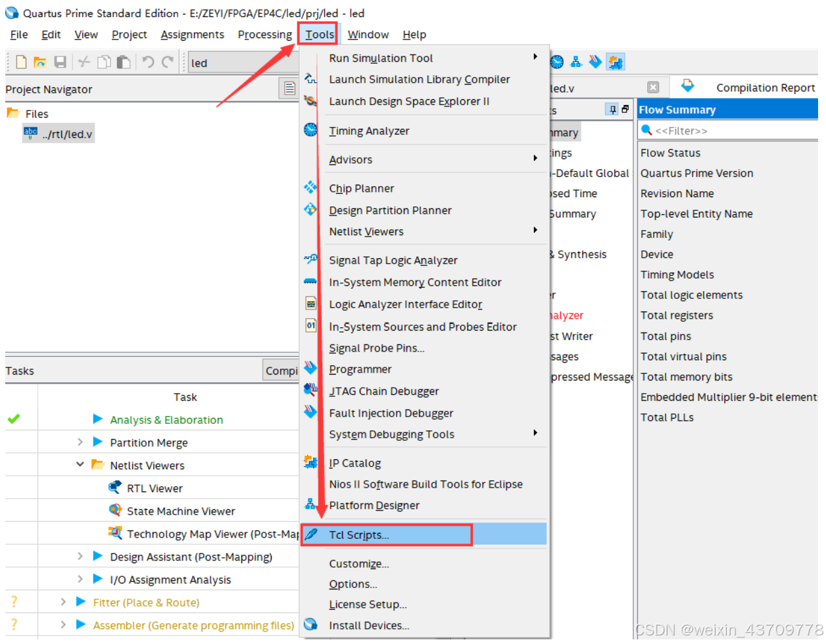Open the Timing Analyzer clock toolbar icon
Image resolution: width=826 pixels, height=644 pixels.
pyautogui.click(x=557, y=62)
